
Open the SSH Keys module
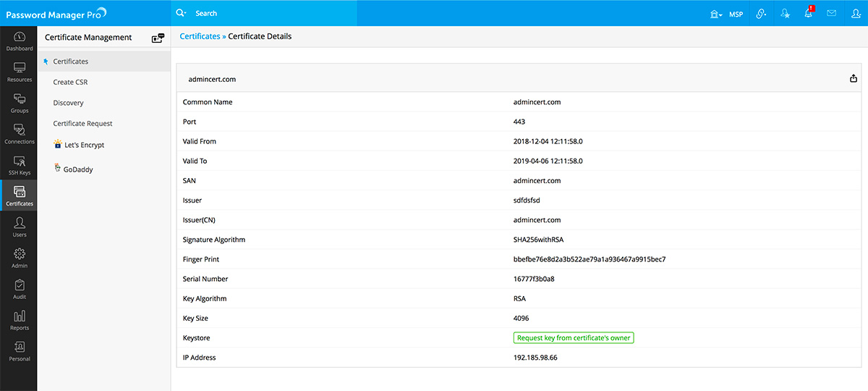pos(20,165)
